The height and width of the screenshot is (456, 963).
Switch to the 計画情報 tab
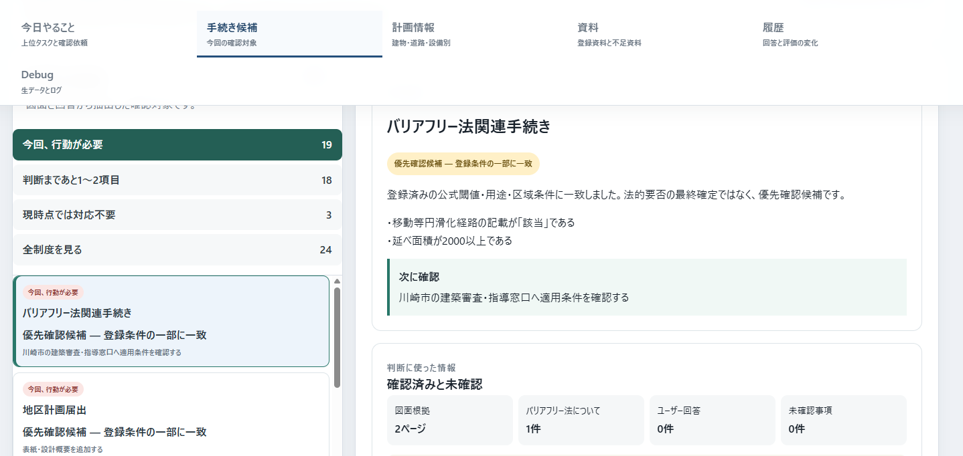[475, 34]
